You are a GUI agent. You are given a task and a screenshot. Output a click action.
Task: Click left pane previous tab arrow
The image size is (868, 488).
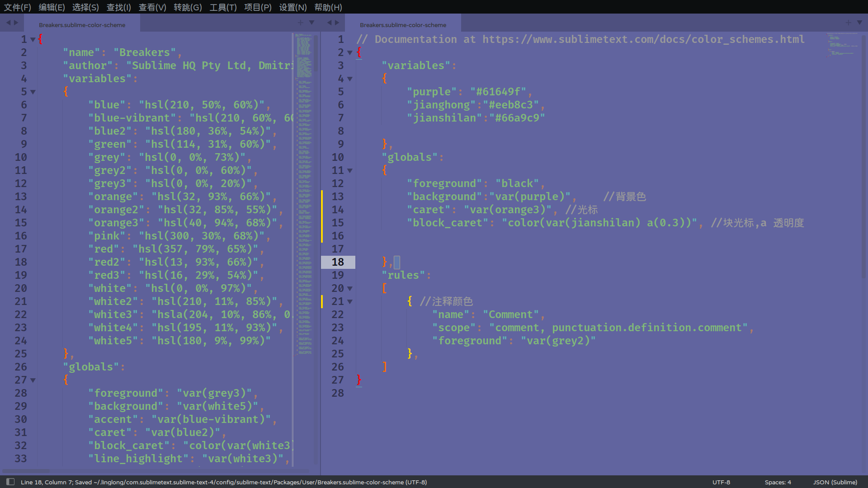(x=8, y=23)
